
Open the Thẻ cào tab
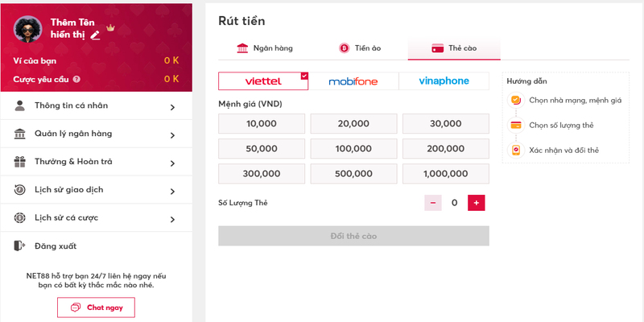coord(454,48)
